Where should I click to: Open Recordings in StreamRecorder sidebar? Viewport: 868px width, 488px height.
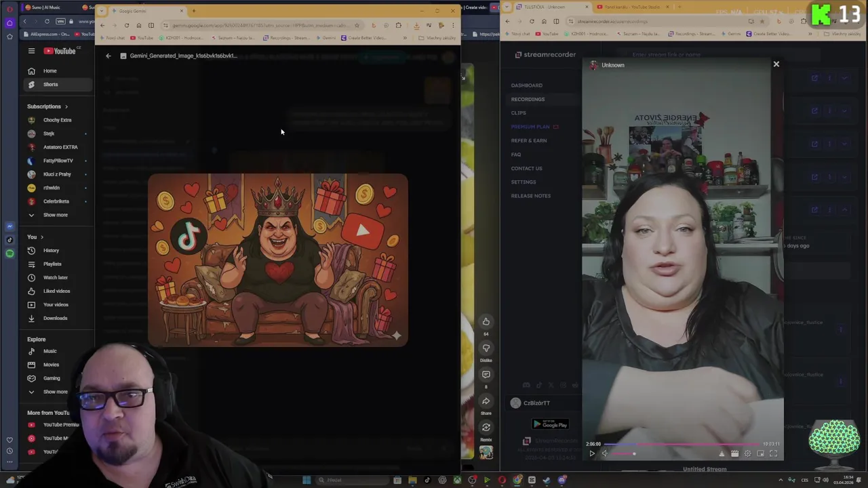[x=528, y=99]
